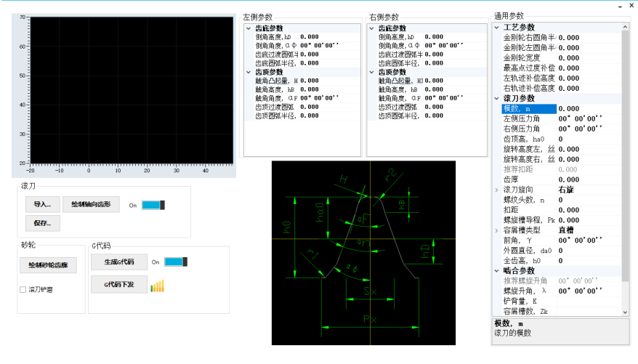Collapse the 工艺参数 section
Image resolution: width=638 pixels, height=364 pixels.
coord(497,28)
